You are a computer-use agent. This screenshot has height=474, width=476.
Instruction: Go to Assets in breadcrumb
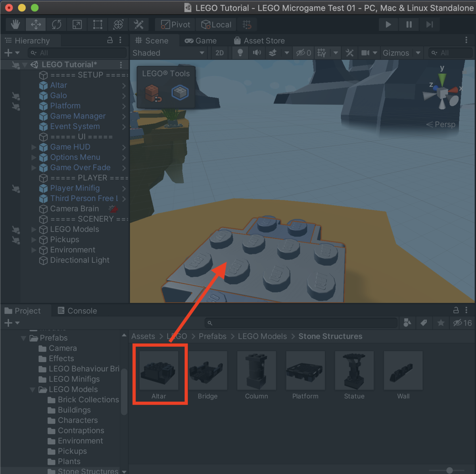(x=143, y=336)
